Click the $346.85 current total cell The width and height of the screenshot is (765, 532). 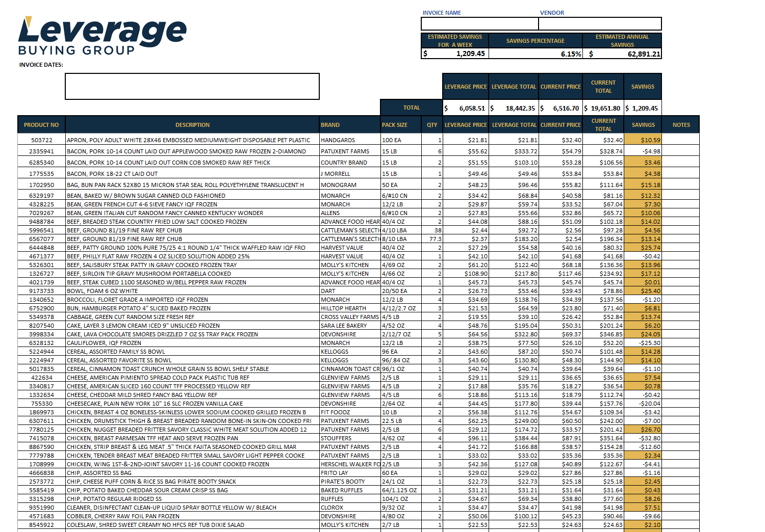tap(603, 334)
